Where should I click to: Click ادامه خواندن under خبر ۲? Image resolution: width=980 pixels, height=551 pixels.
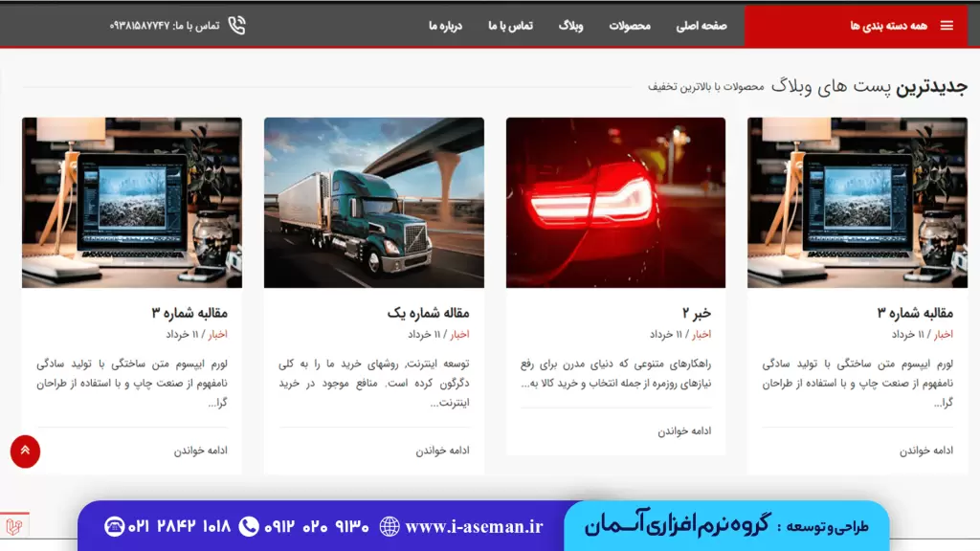pos(684,431)
